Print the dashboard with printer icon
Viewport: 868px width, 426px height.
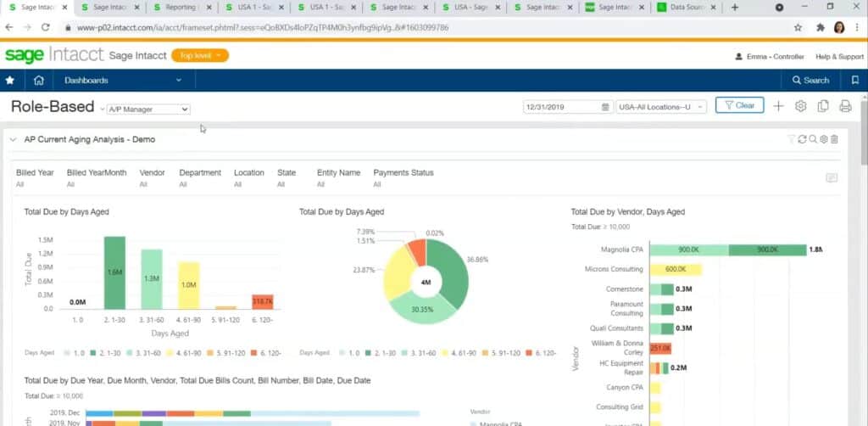(845, 106)
